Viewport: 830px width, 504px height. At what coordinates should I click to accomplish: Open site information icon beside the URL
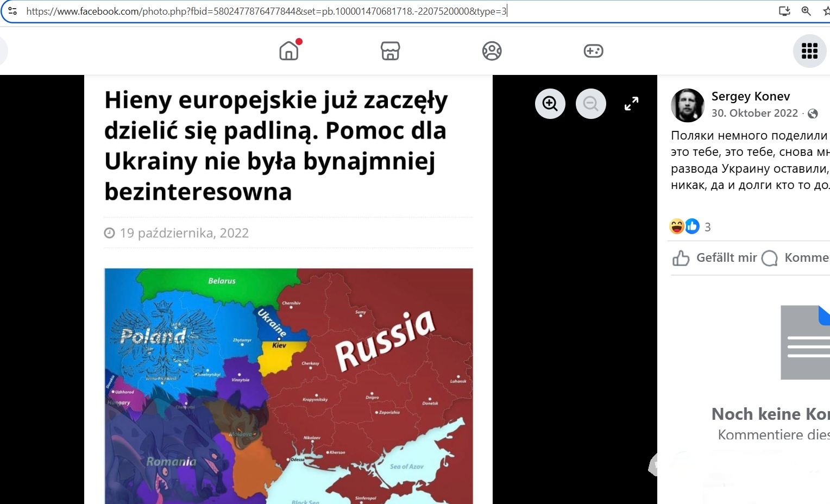pyautogui.click(x=12, y=11)
